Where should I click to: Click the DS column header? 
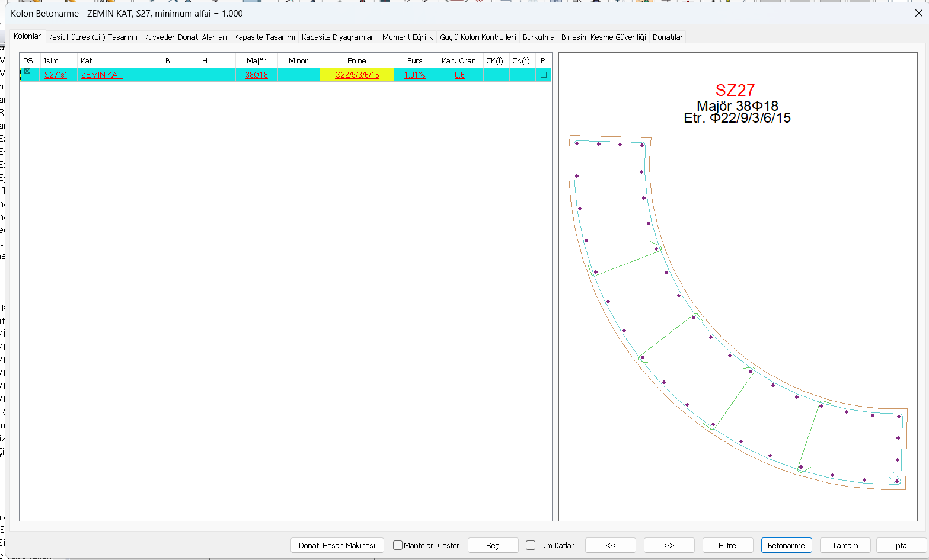coord(30,60)
